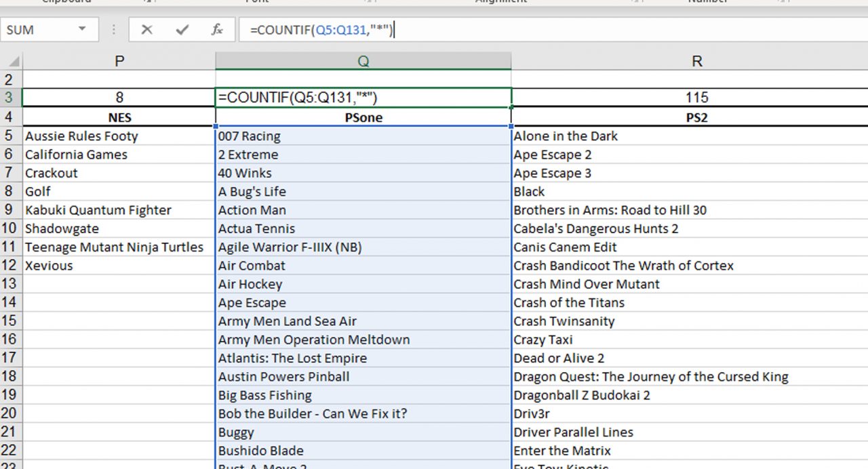Select column P header
This screenshot has height=469, width=868.
tap(119, 60)
